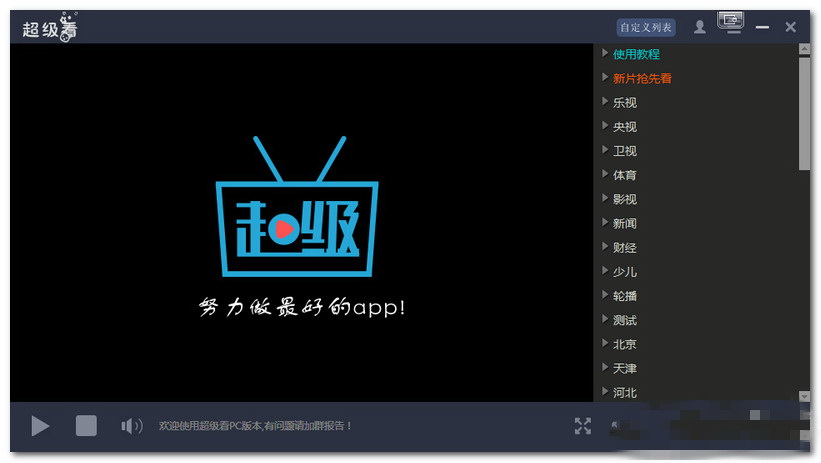Click the monitor screen icon in title bar
821x463 pixels.
(730, 23)
